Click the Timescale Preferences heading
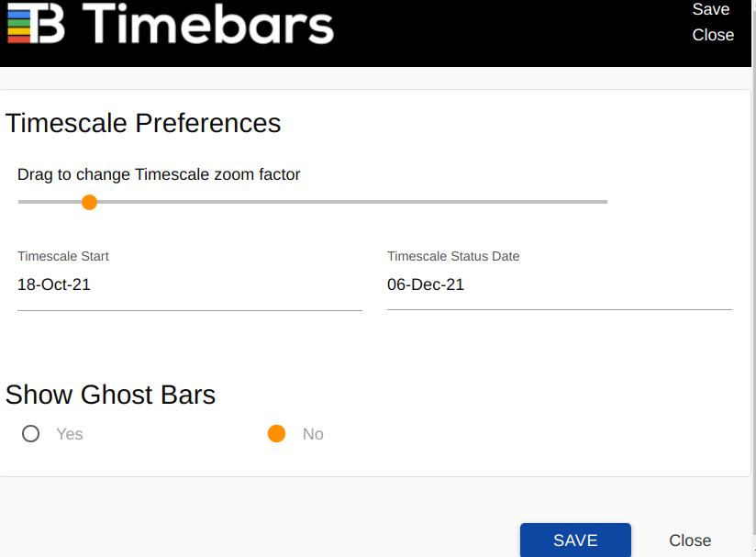 [x=143, y=123]
